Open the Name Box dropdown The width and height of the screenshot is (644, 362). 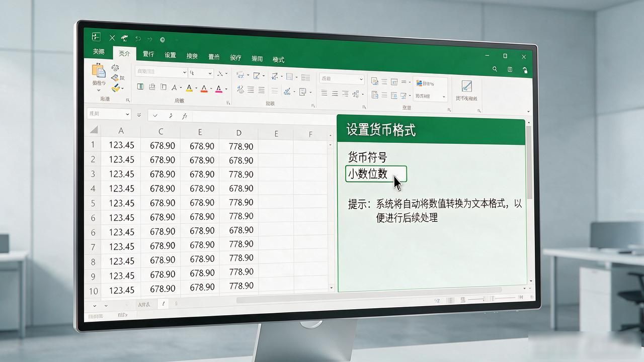[128, 114]
